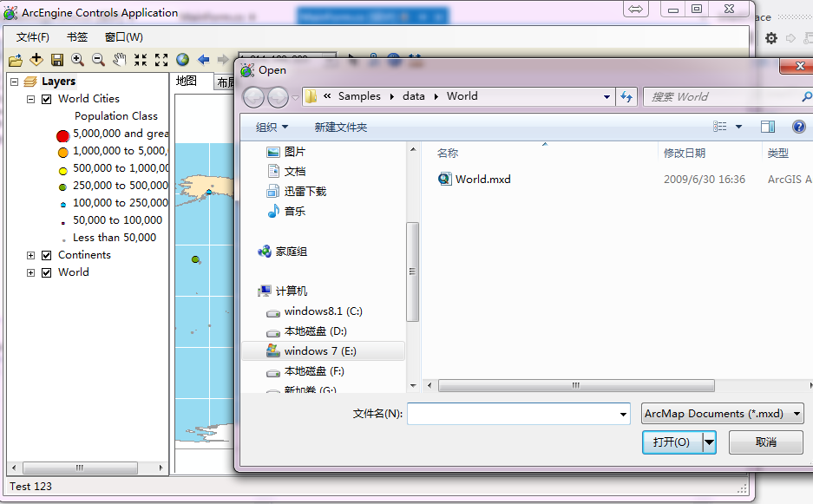Collapse the Layers group in the table of contents

15,82
